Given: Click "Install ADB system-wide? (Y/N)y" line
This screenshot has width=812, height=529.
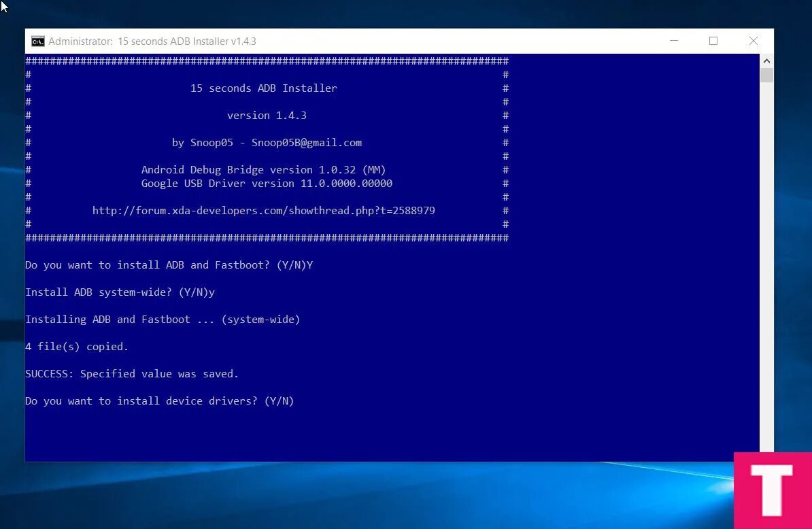Looking at the screenshot, I should tap(120, 292).
